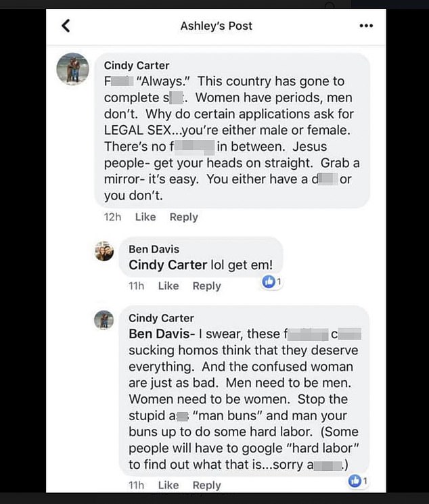Tap the tagged "Ben Davis-" mention in Cindy's reply
This screenshot has height=504, width=429.
point(162,334)
